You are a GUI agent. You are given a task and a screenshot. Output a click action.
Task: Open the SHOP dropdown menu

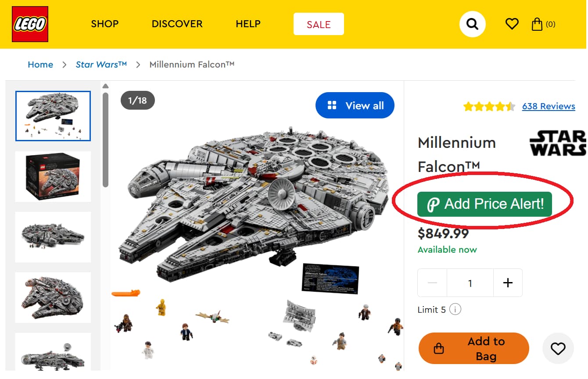pyautogui.click(x=105, y=24)
